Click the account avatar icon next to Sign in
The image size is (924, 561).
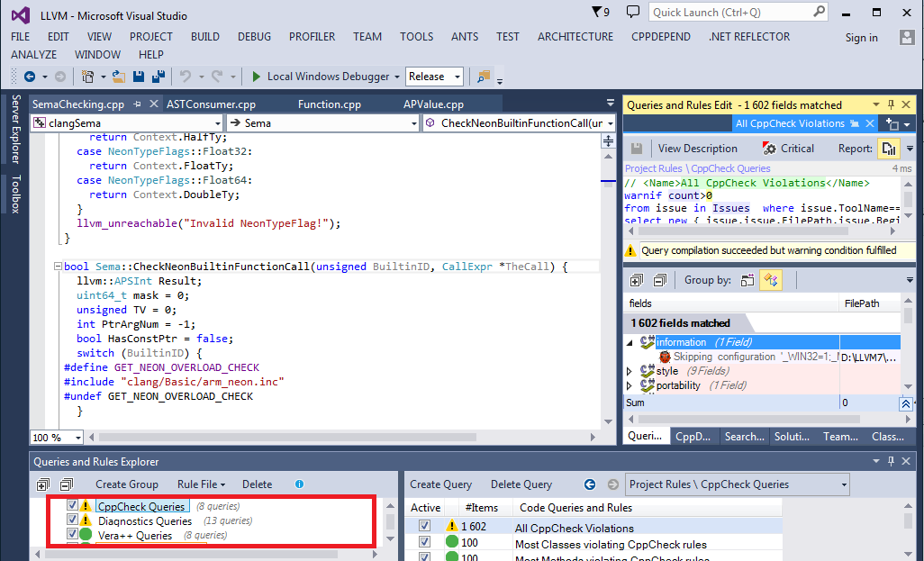[906, 38]
